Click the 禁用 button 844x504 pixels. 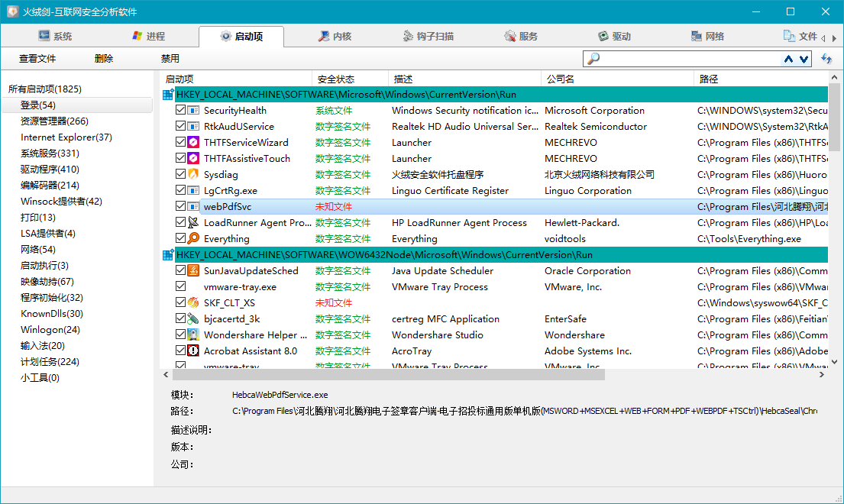coord(170,59)
